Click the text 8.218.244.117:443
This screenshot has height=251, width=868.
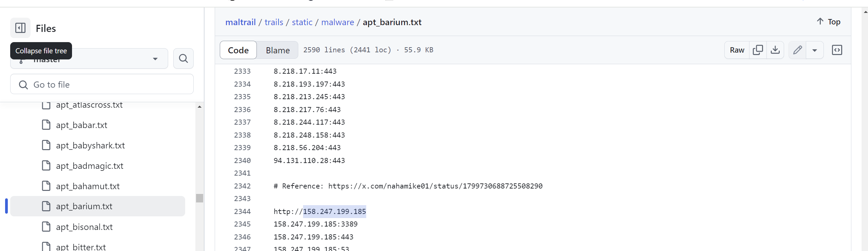click(x=309, y=122)
